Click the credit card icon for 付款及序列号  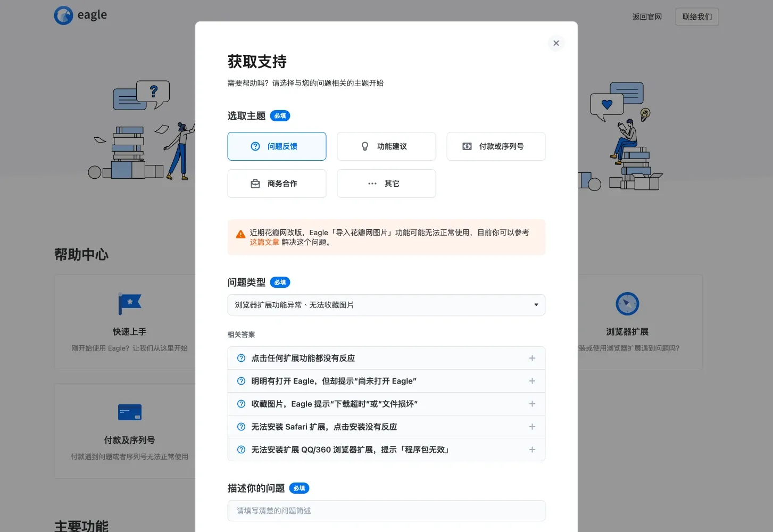(x=130, y=412)
